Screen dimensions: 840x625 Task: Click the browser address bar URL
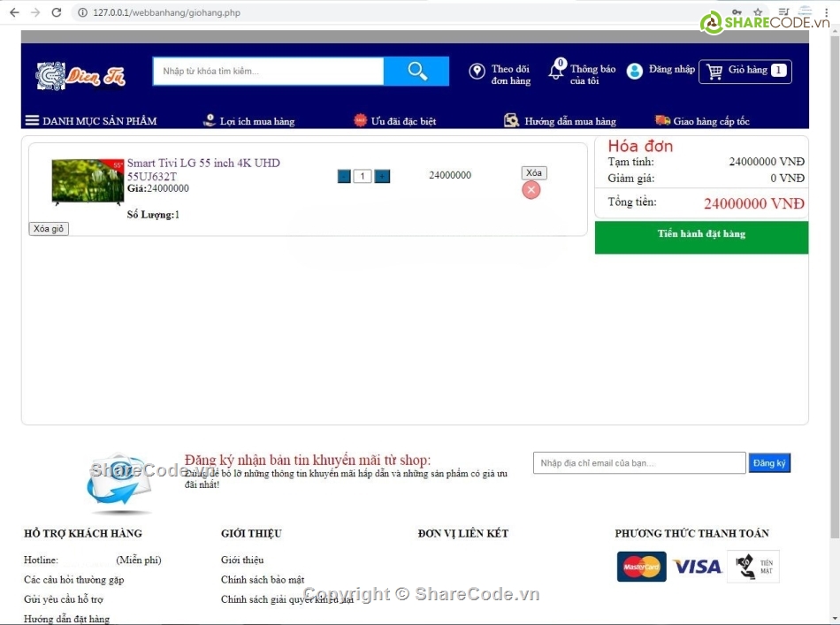click(x=166, y=12)
